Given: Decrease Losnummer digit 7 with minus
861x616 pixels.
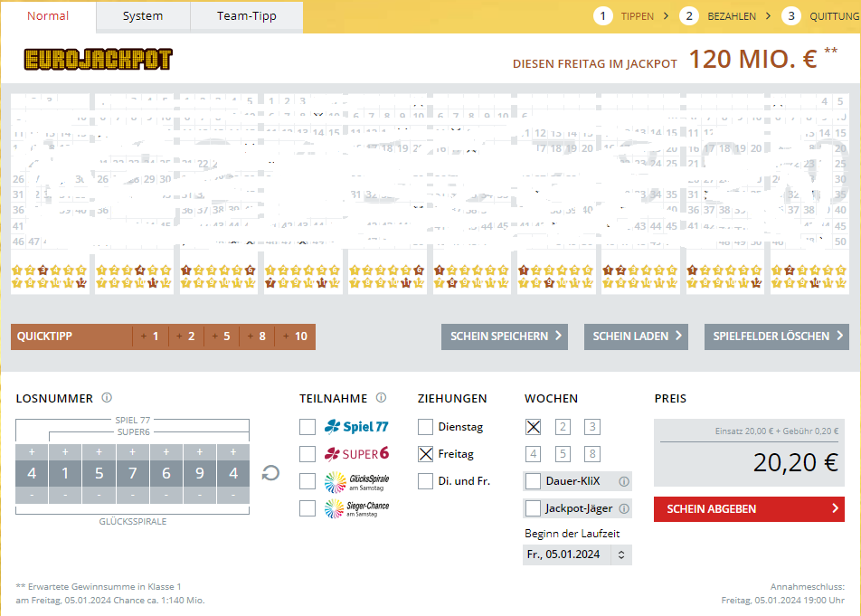Looking at the screenshot, I should (132, 495).
